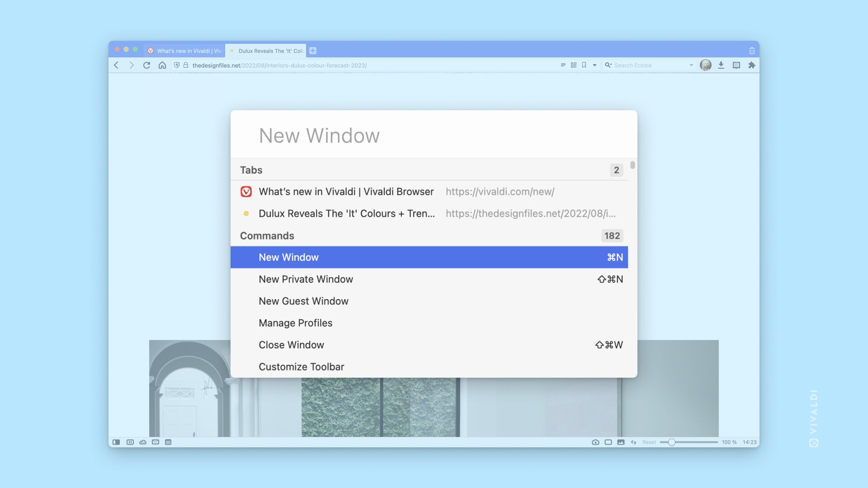Expand the bookmark dropdown arrow
Screen dimensions: 868x488
pos(595,65)
